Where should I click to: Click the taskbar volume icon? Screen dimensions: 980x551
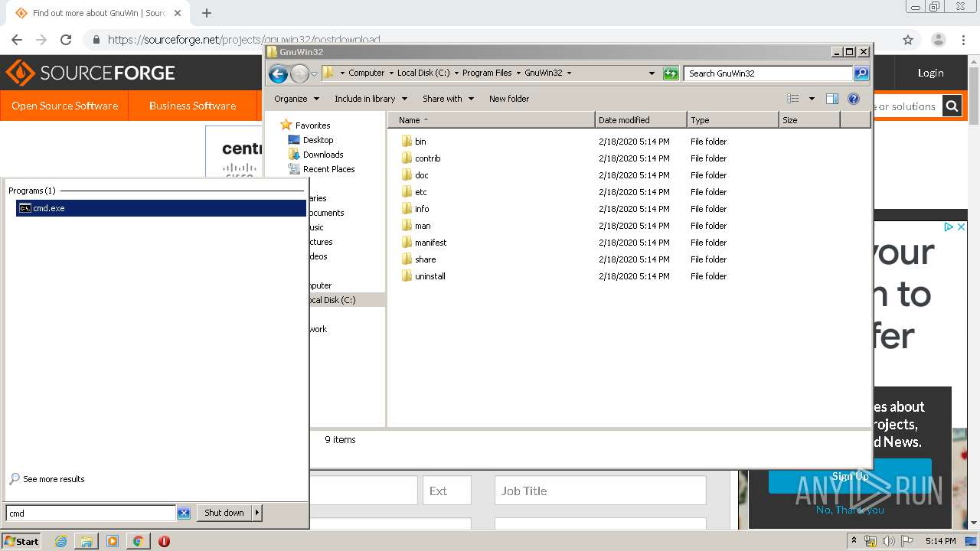(888, 541)
